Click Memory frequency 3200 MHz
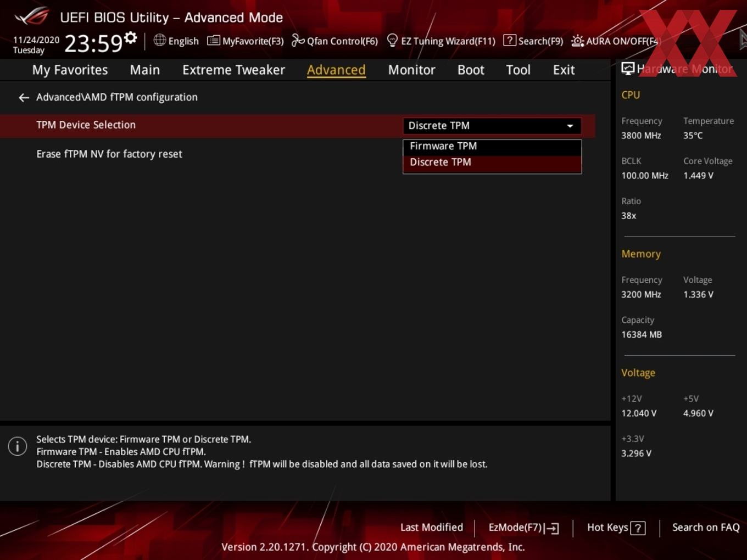Viewport: 747px width, 560px height. pos(641,295)
